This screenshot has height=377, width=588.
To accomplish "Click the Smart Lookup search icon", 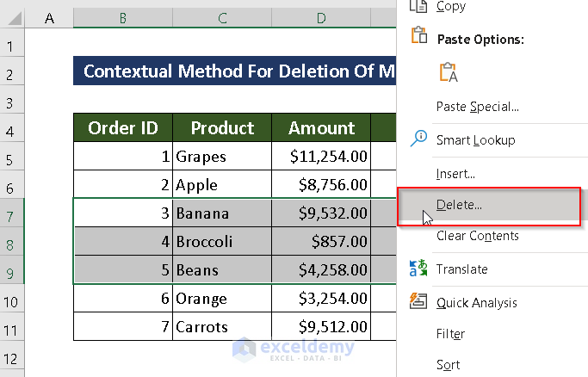I will coord(419,138).
